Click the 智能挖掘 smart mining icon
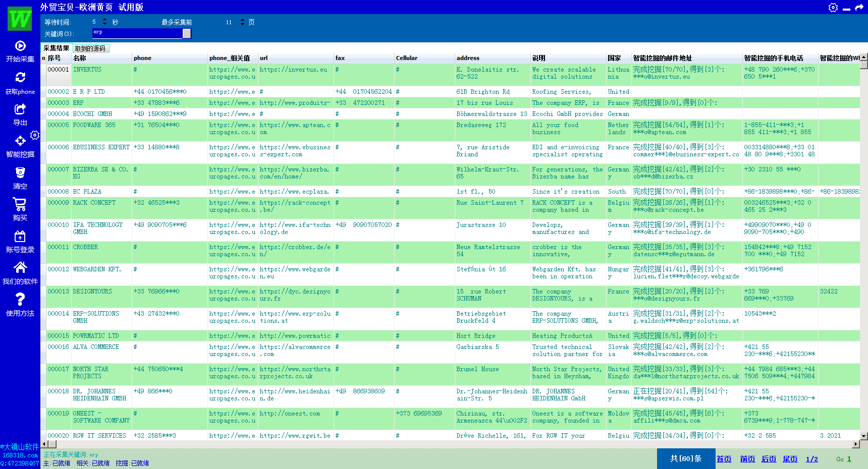868x469 pixels. [x=20, y=141]
